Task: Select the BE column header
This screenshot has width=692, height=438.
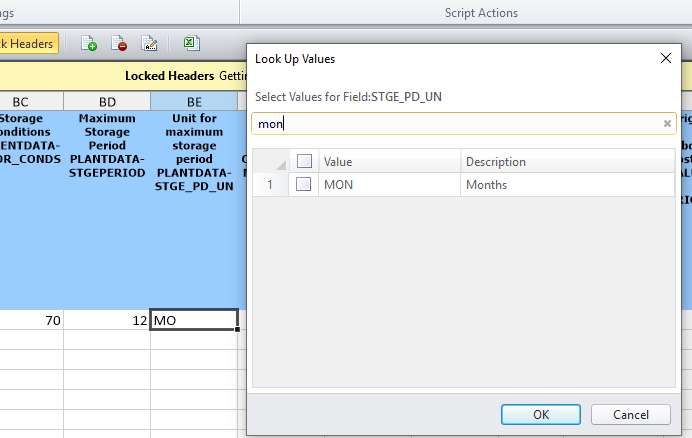Action: (194, 101)
